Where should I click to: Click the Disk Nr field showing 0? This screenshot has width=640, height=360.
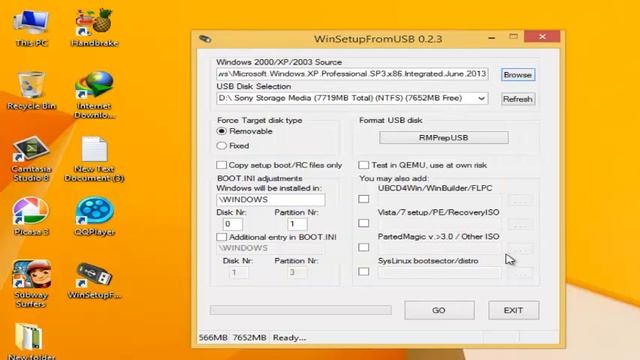coord(233,224)
